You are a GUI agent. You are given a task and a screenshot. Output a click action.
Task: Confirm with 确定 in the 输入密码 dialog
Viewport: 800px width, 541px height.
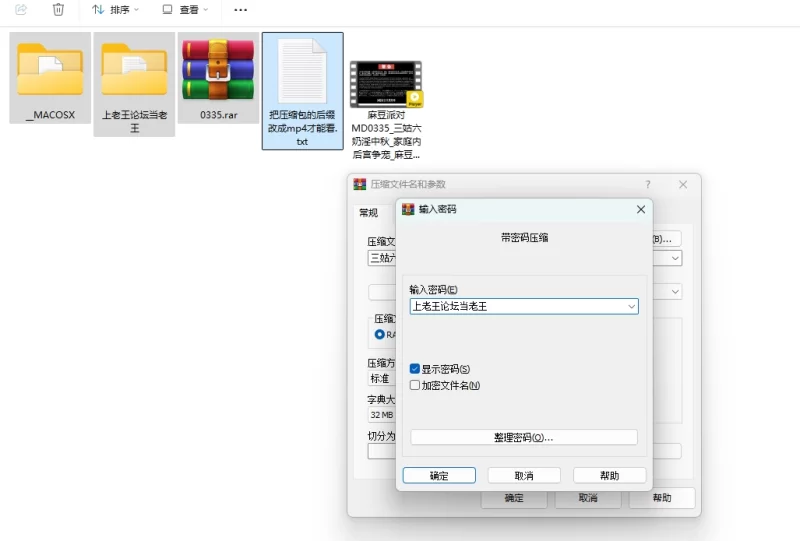tap(439, 476)
